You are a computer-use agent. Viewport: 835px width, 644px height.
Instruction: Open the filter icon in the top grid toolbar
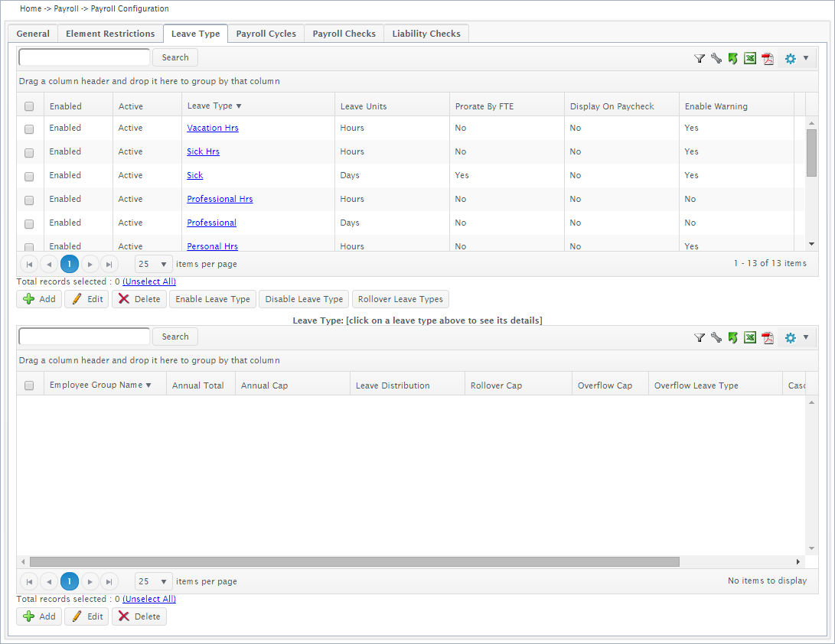point(699,58)
